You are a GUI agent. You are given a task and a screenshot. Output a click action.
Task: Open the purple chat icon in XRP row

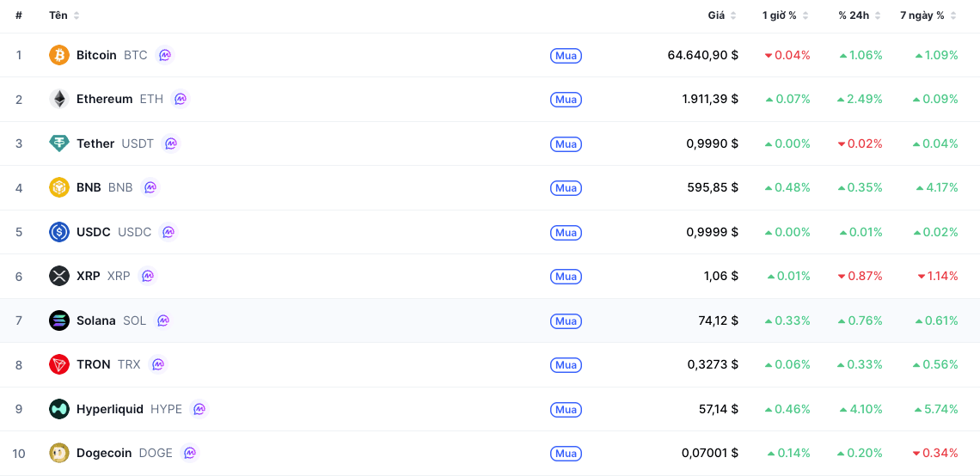click(147, 276)
